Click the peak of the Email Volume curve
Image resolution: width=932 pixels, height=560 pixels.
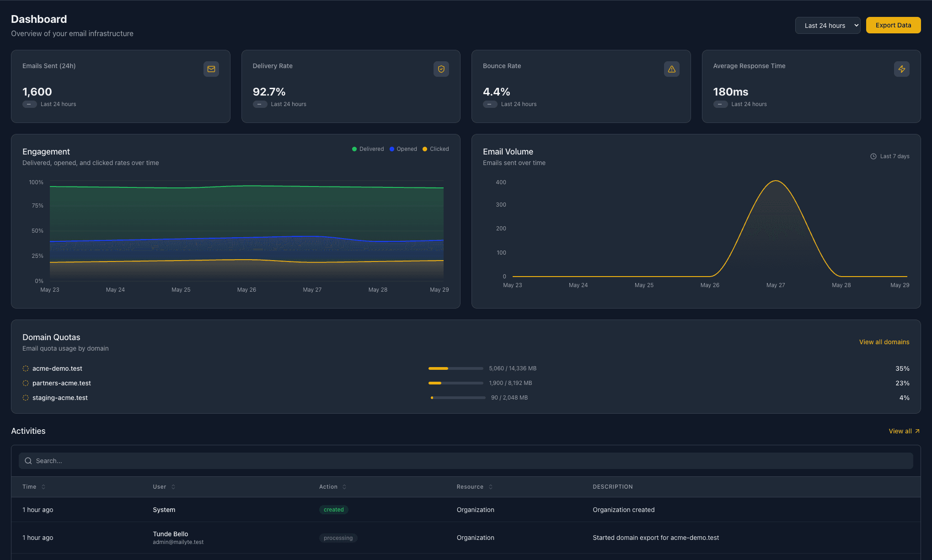click(x=776, y=181)
